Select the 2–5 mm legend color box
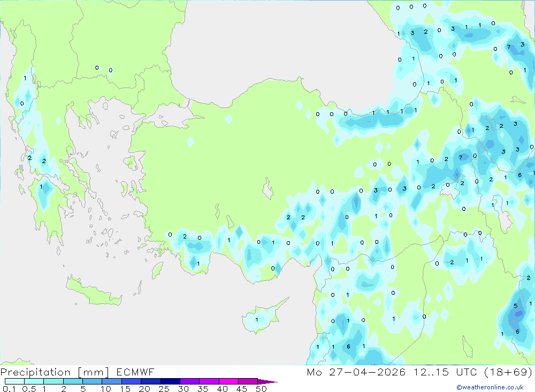The image size is (535, 392). pos(73,381)
